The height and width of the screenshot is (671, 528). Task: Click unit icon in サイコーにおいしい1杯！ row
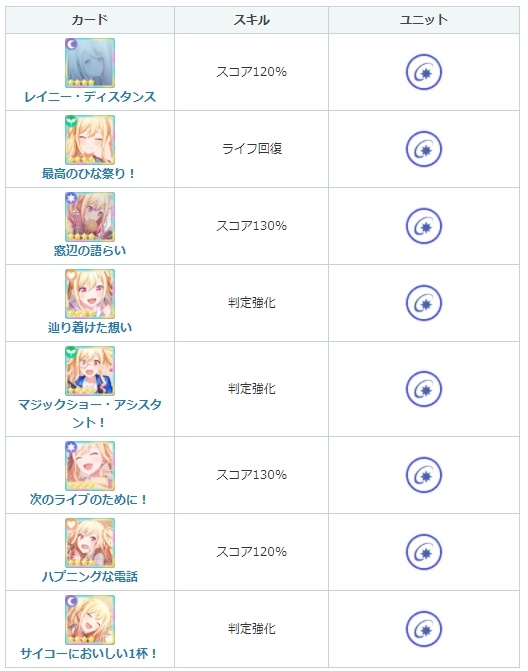tap(424, 629)
